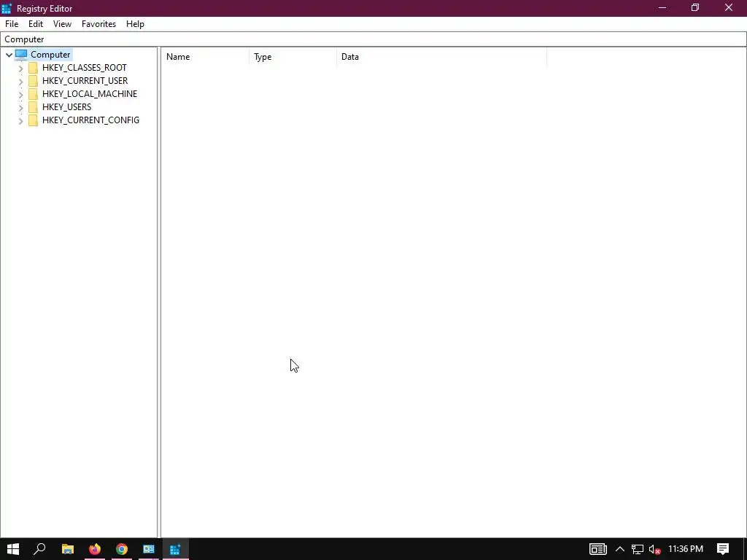This screenshot has width=747, height=560.
Task: Click Show Desktop strip beside notifications
Action: [745, 549]
